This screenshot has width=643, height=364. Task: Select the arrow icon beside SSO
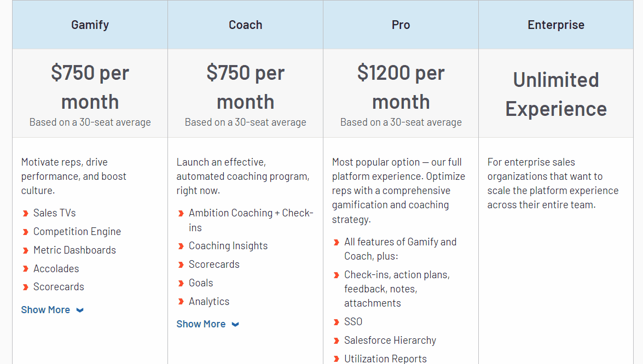[335, 322]
